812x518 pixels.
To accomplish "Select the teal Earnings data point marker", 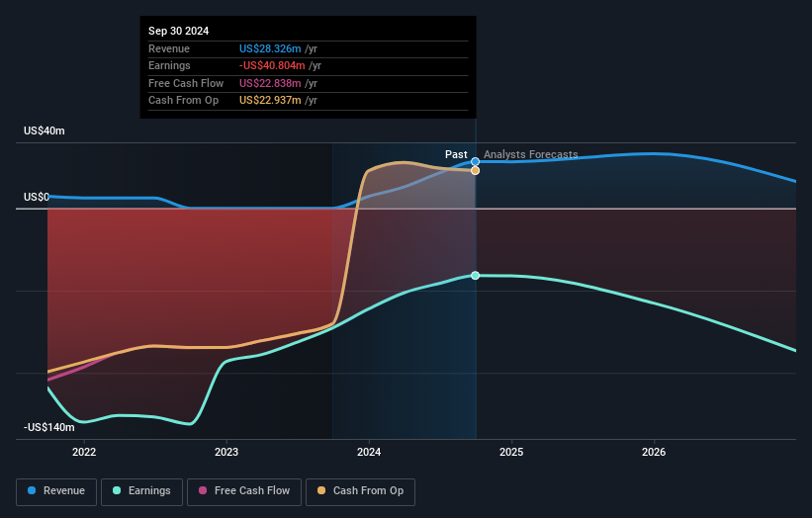I will click(x=475, y=276).
